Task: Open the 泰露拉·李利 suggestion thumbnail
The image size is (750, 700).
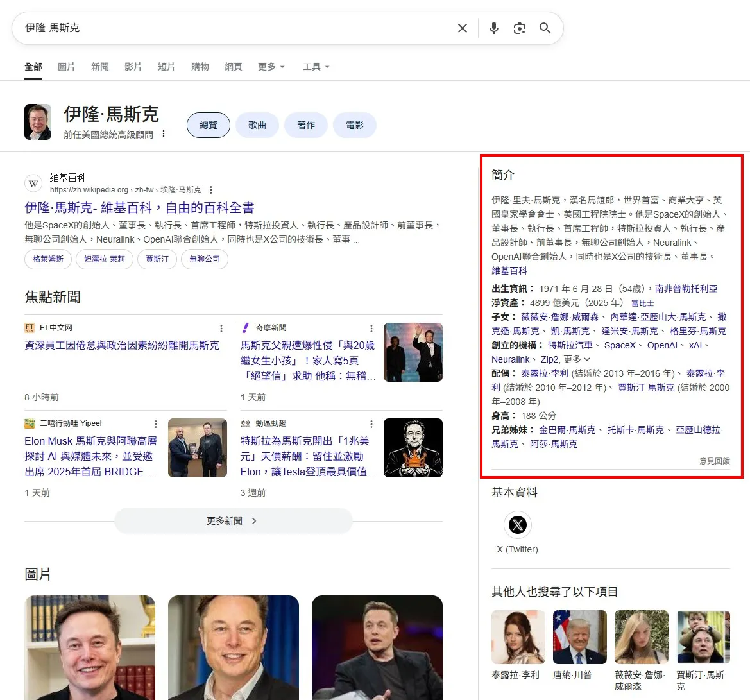Action: tap(518, 636)
